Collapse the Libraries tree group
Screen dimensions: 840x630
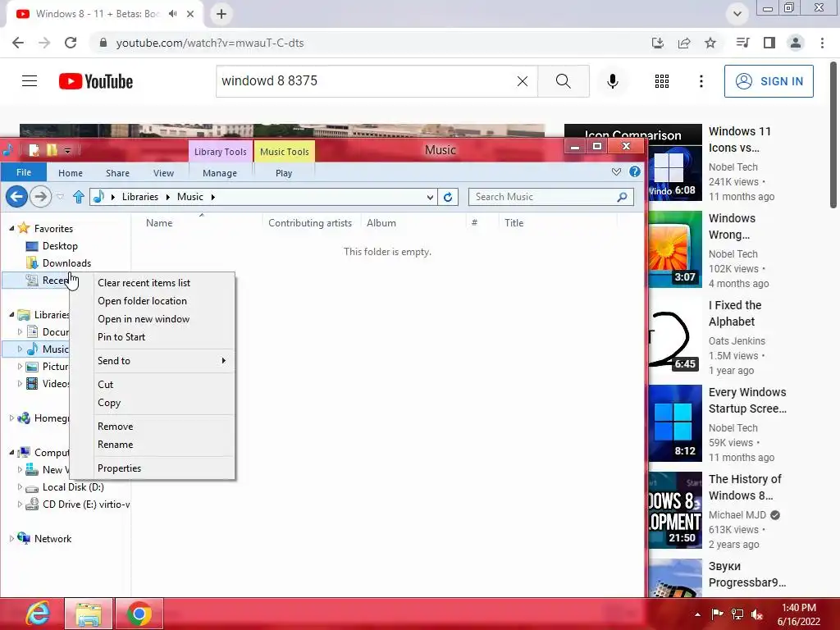(x=11, y=314)
